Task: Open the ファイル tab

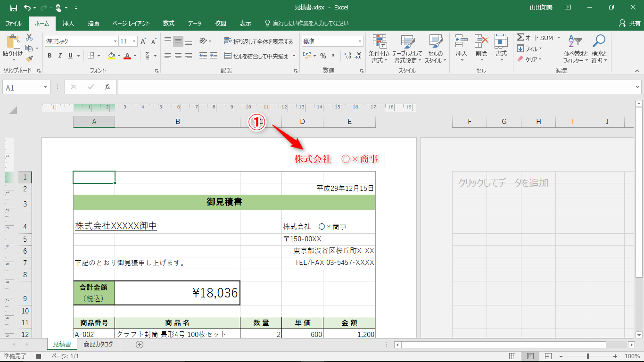Action: pos(13,23)
